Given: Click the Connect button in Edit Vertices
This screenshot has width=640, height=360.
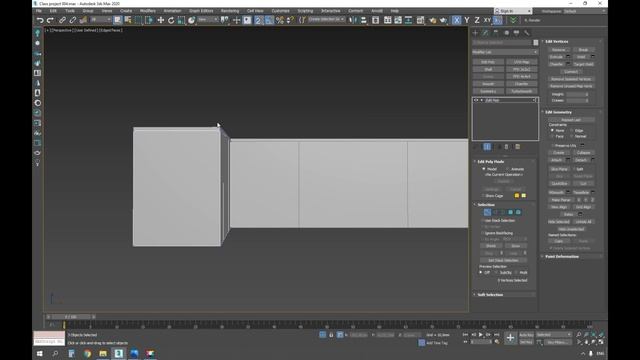Looking at the screenshot, I should [x=571, y=72].
